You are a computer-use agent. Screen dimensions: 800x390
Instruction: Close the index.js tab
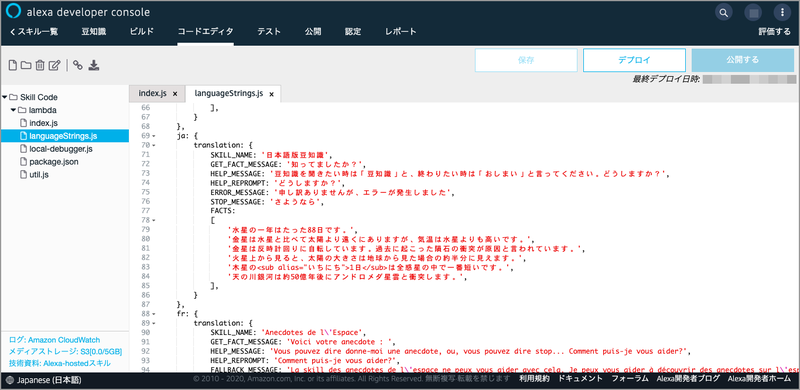tap(175, 94)
